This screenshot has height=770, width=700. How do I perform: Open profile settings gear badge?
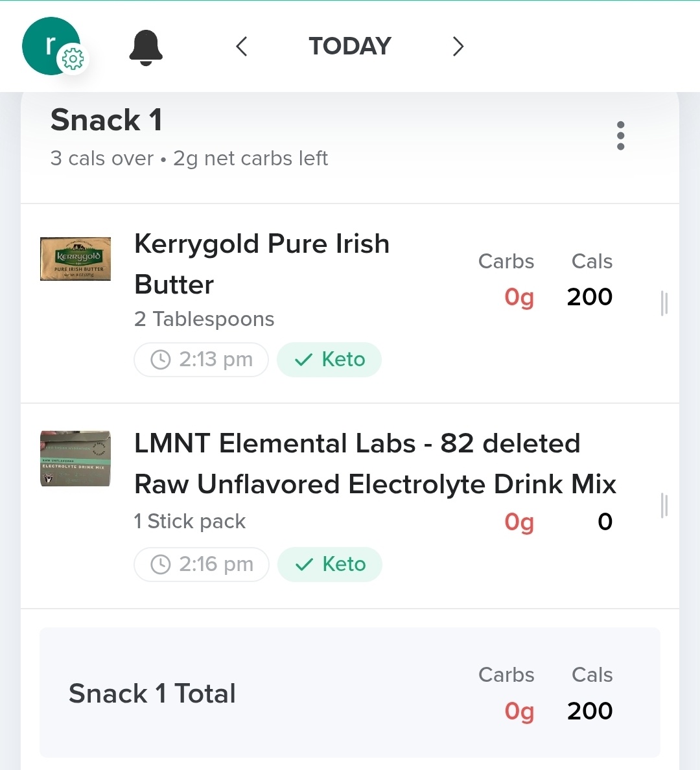(73, 60)
